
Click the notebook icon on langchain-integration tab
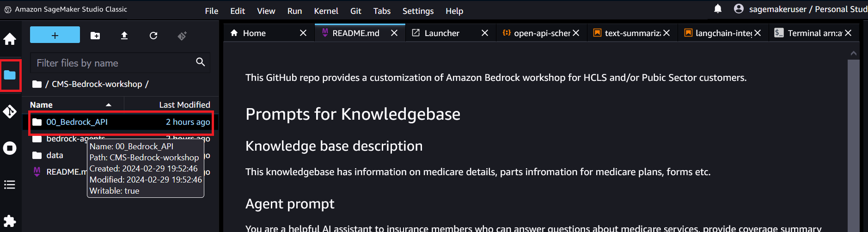688,32
